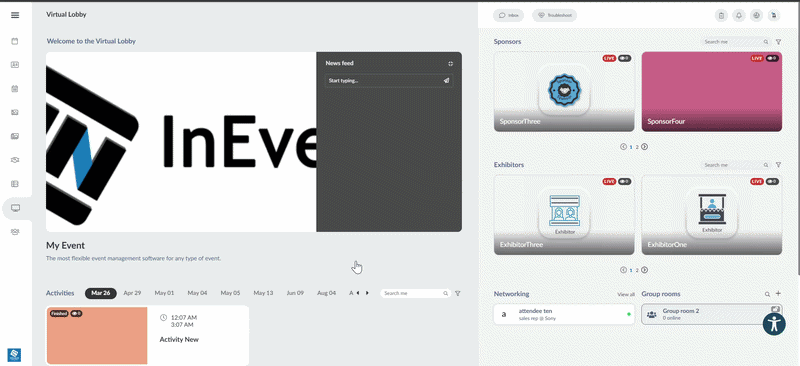
Task: Add a new group room
Action: 778,294
